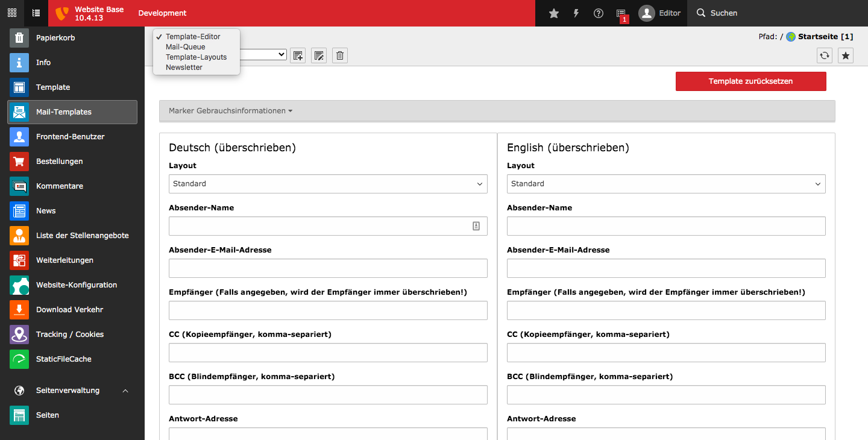Image resolution: width=868 pixels, height=440 pixels.
Task: Click the Template zurücksetzen button
Action: (x=750, y=81)
